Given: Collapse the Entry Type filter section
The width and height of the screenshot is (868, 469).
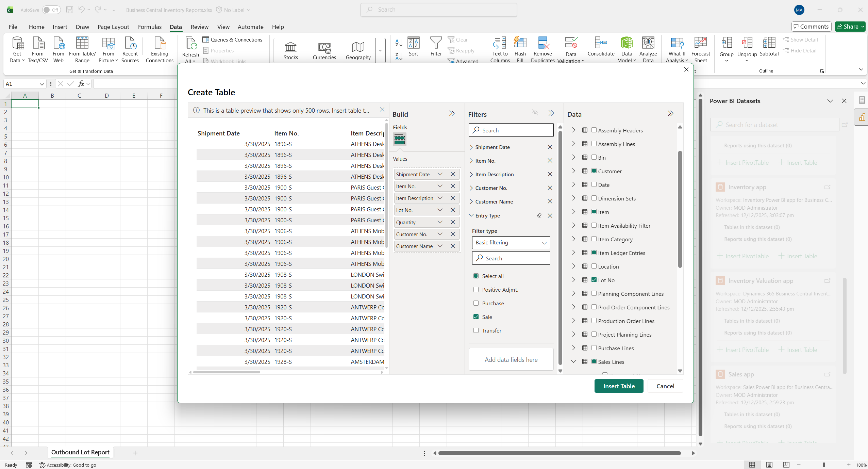Looking at the screenshot, I should point(471,215).
